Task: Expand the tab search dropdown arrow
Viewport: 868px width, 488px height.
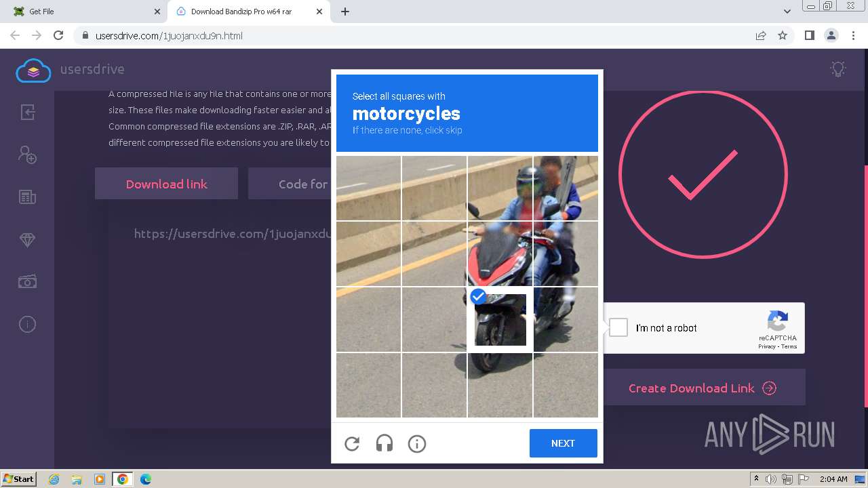Action: (x=787, y=12)
